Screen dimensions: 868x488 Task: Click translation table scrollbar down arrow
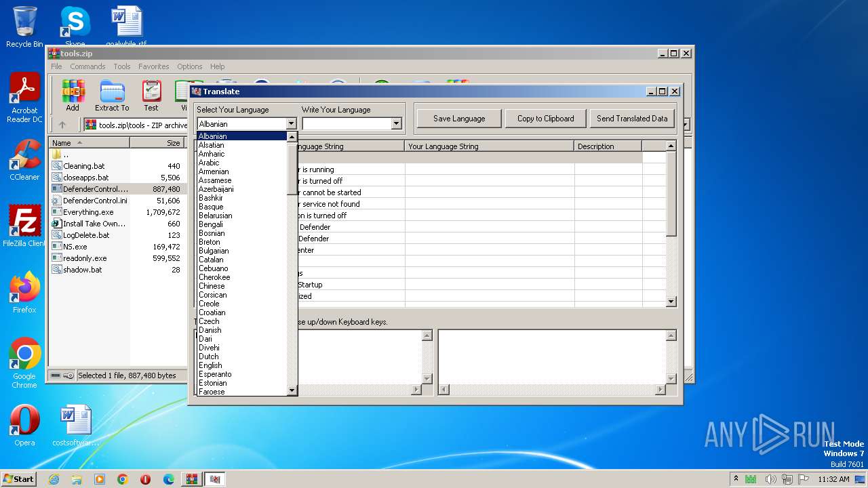[671, 302]
